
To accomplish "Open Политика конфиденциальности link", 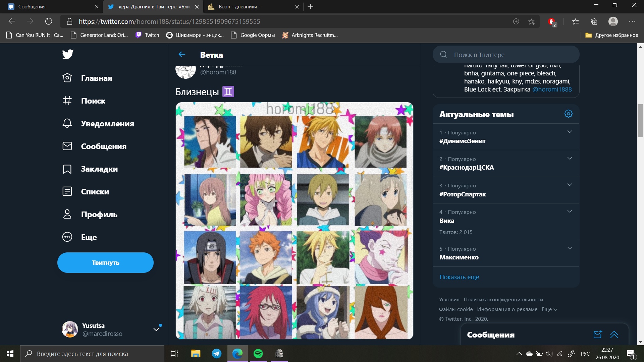I will (503, 299).
